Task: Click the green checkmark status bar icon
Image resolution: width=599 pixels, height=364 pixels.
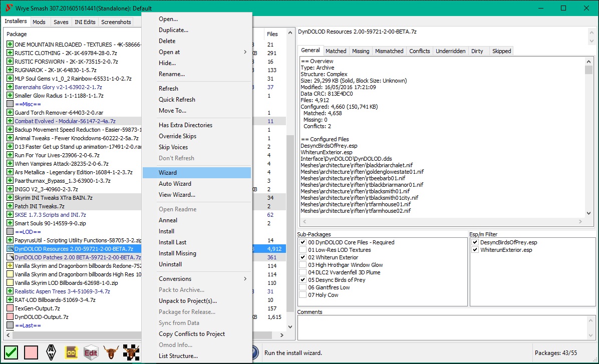Action: (x=12, y=352)
